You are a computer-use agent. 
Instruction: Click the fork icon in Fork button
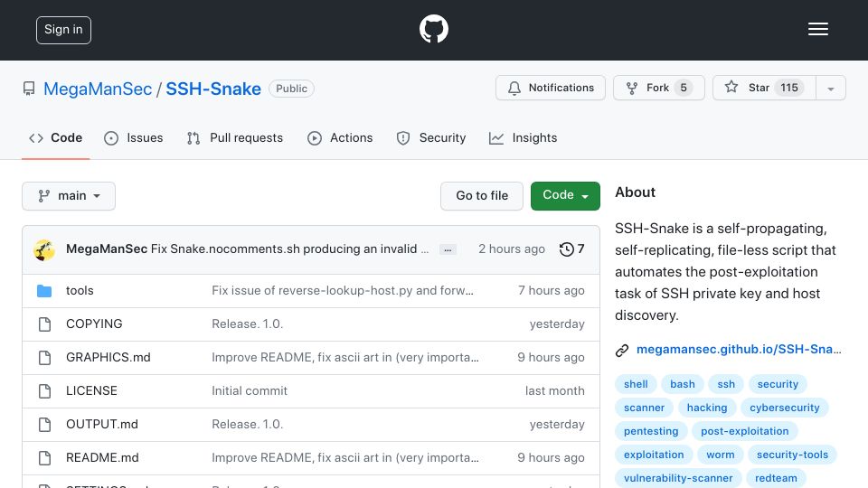tap(632, 88)
